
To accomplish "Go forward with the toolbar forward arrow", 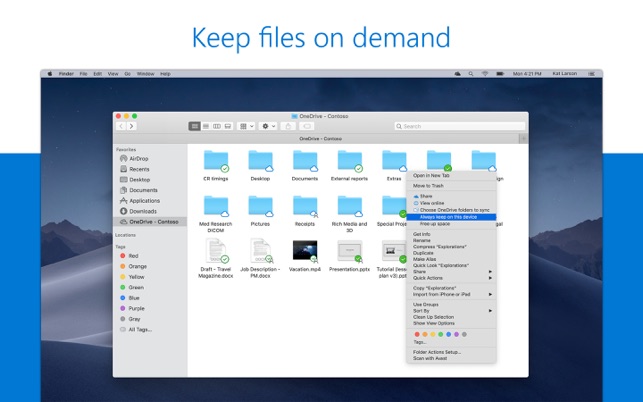I will point(131,126).
